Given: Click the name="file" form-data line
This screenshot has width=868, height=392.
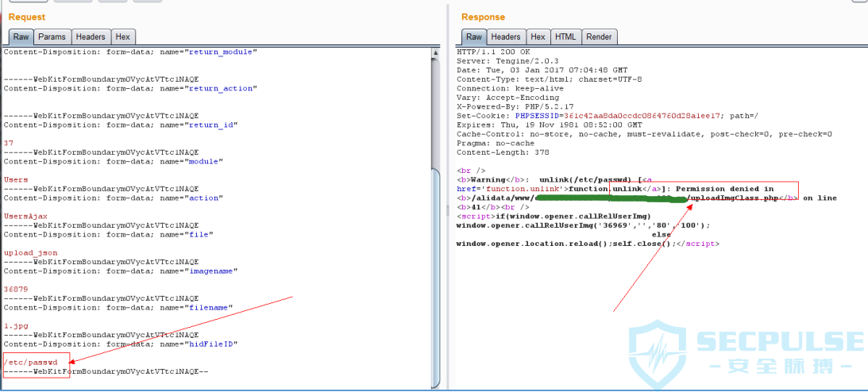Looking at the screenshot, I should pos(109,234).
